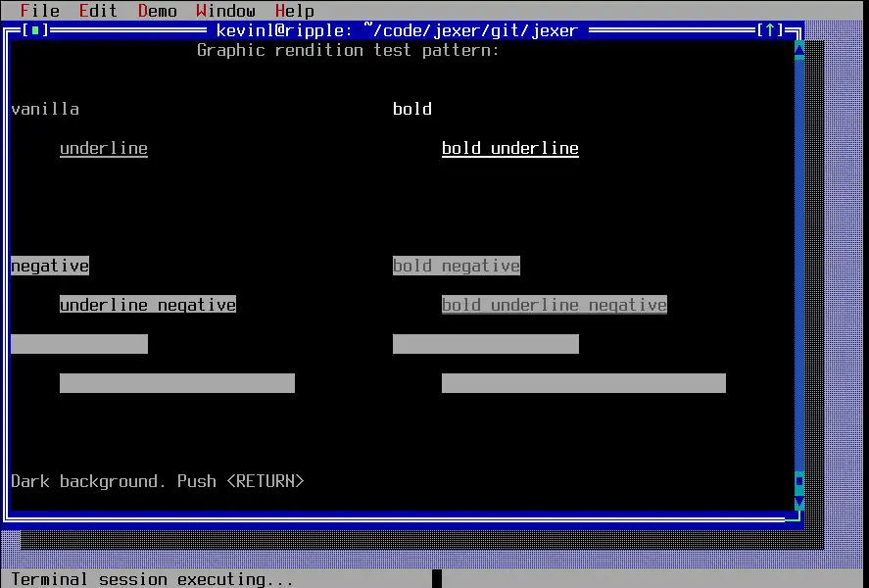Image resolution: width=869 pixels, height=588 pixels.
Task: Click the 'bold underline negative' text
Action: click(x=555, y=305)
